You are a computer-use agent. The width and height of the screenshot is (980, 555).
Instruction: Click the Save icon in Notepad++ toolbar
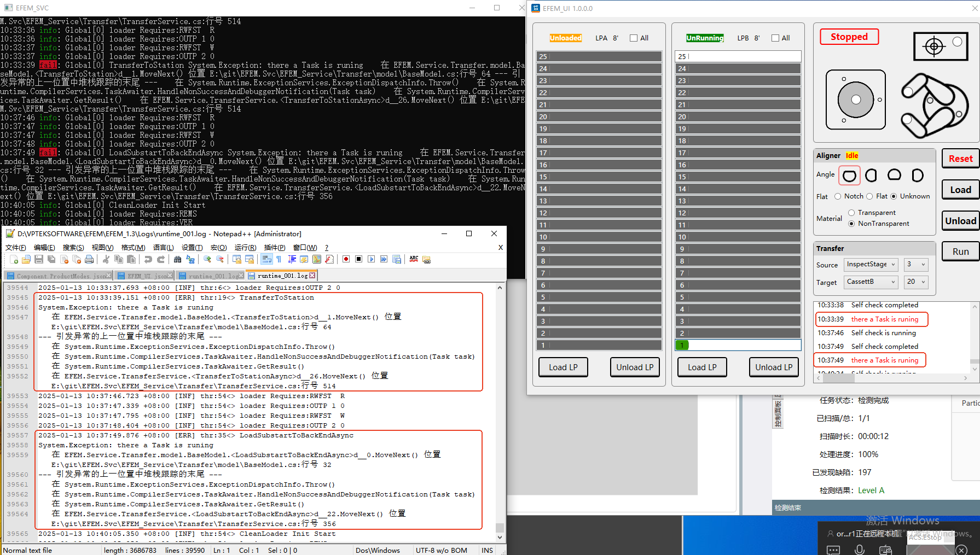point(39,259)
